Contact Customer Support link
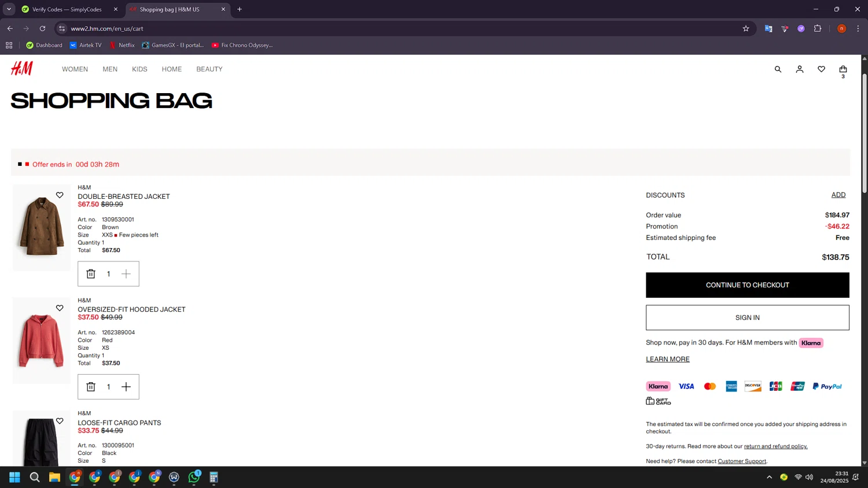This screenshot has width=868, height=488. [742, 461]
